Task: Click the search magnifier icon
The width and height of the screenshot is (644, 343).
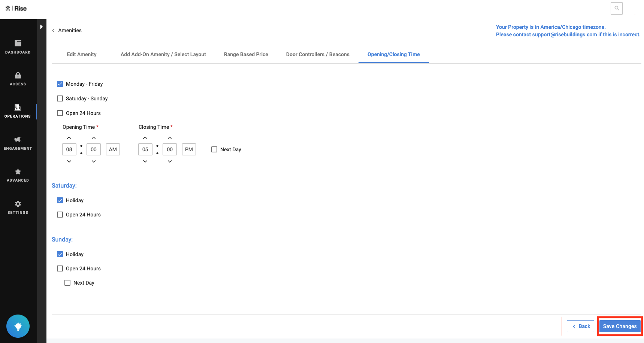Action: click(x=617, y=8)
